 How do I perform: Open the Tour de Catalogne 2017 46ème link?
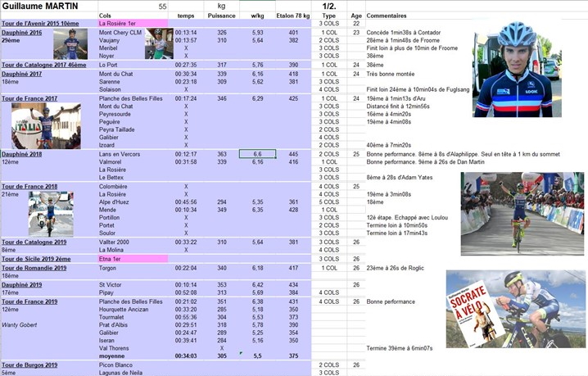44,65
